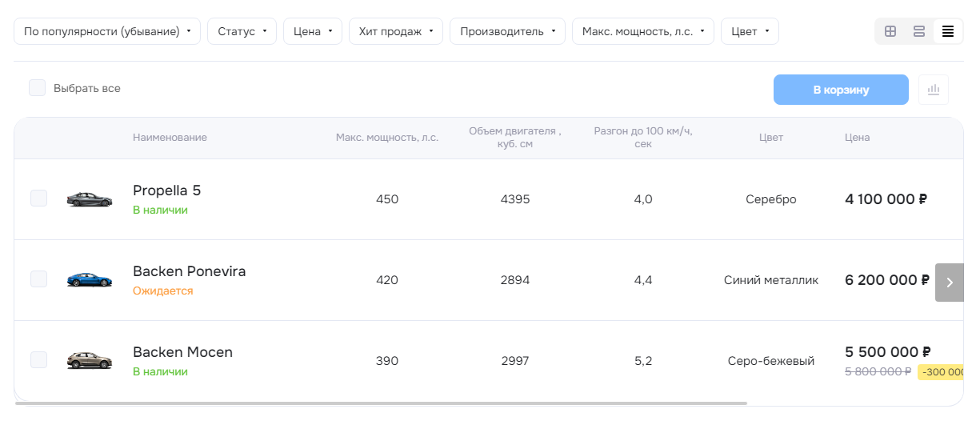Screen dimensions: 980x421
Task: Switch to two-row card view icon
Action: pos(919,31)
